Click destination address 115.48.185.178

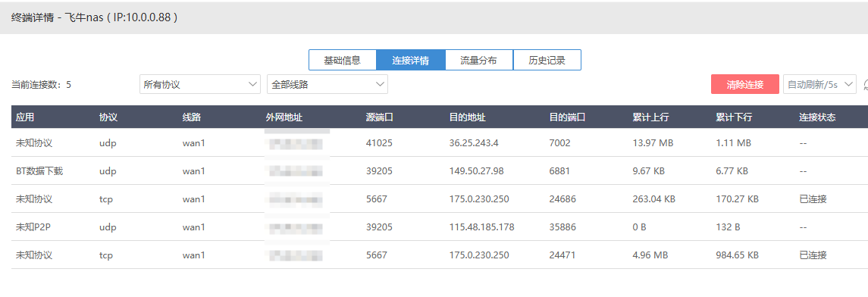tap(481, 227)
